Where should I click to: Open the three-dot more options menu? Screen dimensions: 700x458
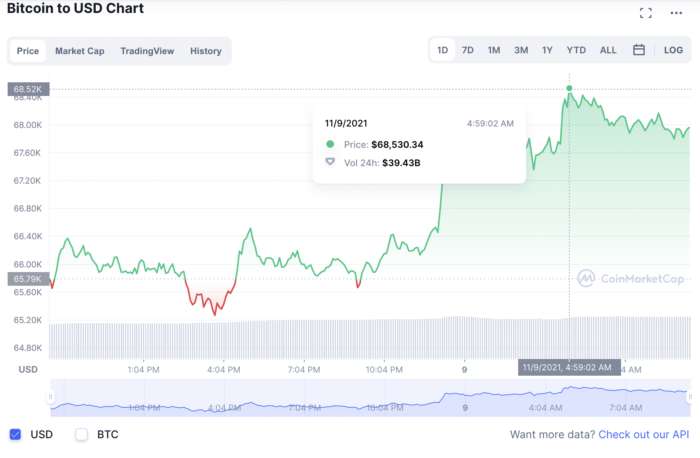677,13
